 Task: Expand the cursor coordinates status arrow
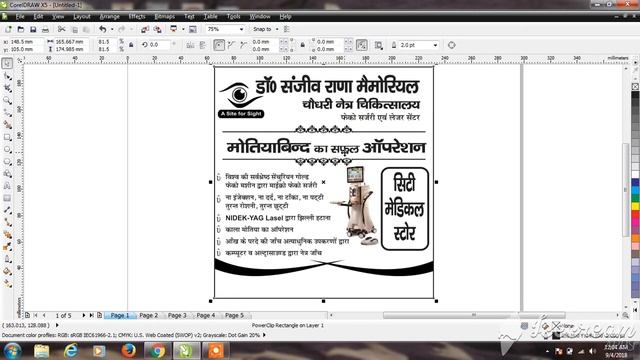[x=57, y=325]
